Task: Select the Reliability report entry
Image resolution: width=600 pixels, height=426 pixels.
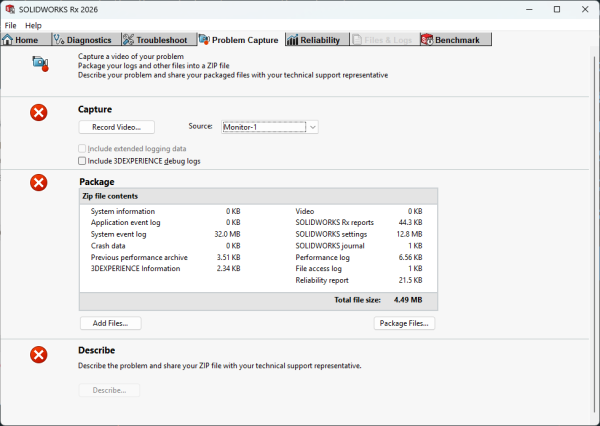Action: pos(359,281)
